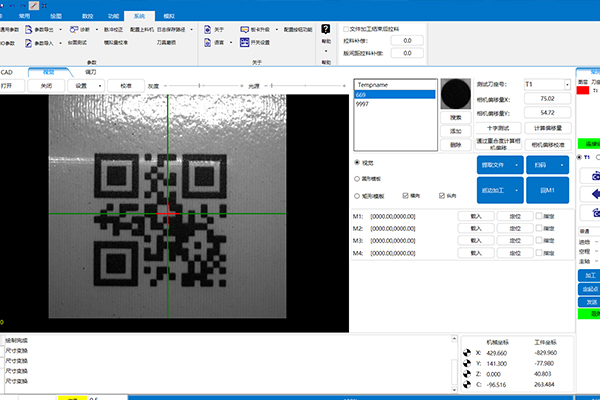Click the 灰度 slider track
600x400 pixels.
tap(218, 86)
